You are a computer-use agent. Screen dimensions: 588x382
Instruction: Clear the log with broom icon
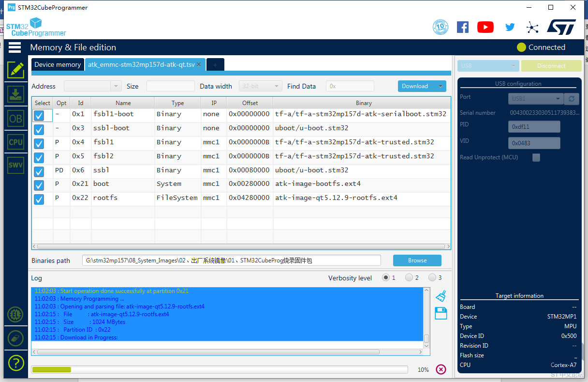coord(441,296)
